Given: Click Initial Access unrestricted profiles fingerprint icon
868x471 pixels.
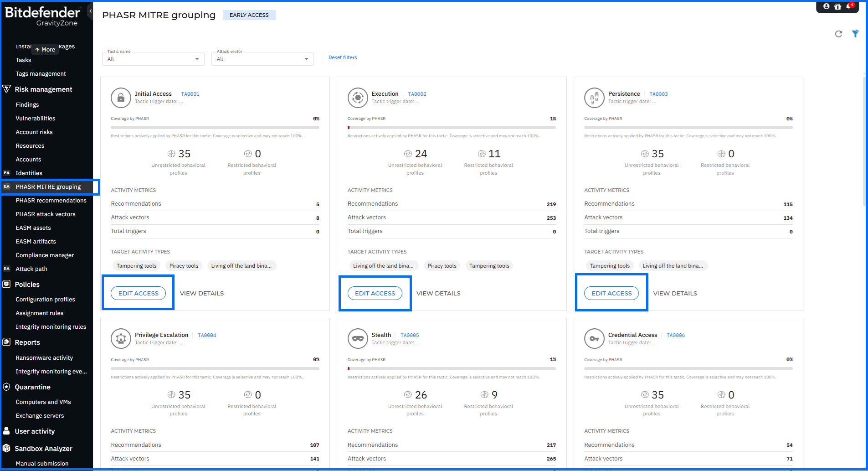Looking at the screenshot, I should [171, 154].
